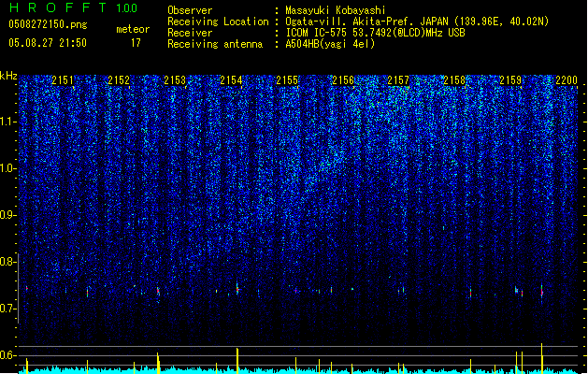Click the 2153 time marker

[175, 80]
